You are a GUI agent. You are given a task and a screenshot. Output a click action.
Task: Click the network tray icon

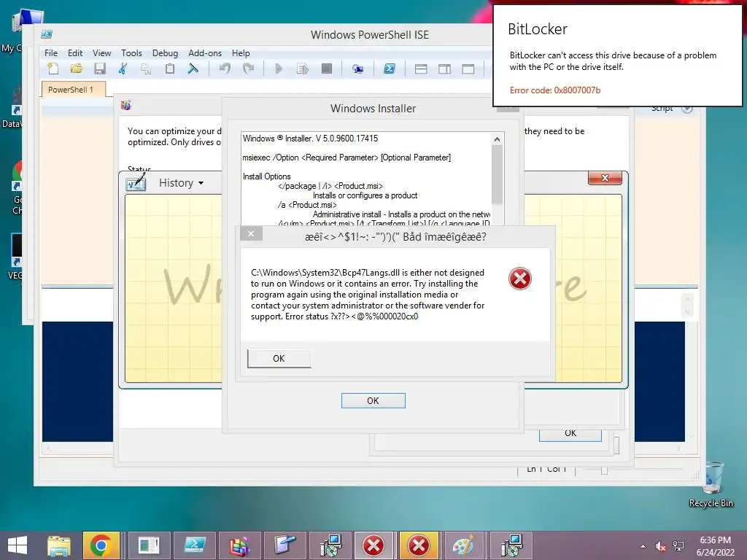click(x=678, y=545)
